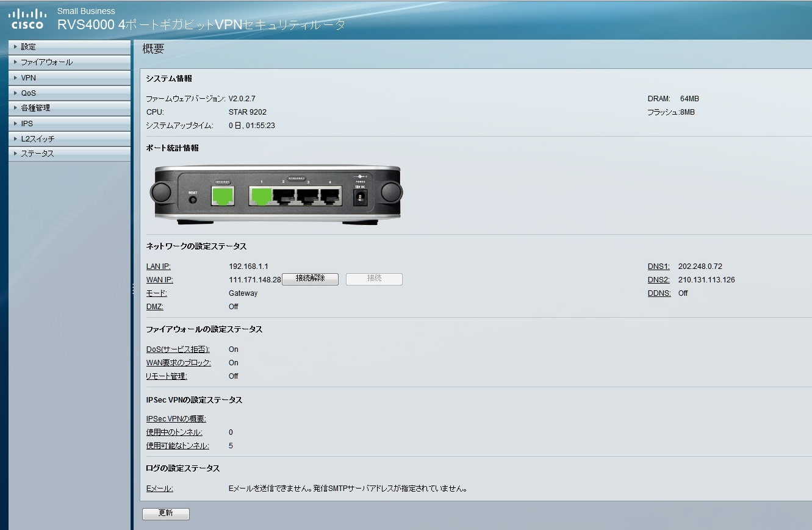Screen dimensions: 812x530
Task: Open the DMZ link
Action: click(x=155, y=307)
